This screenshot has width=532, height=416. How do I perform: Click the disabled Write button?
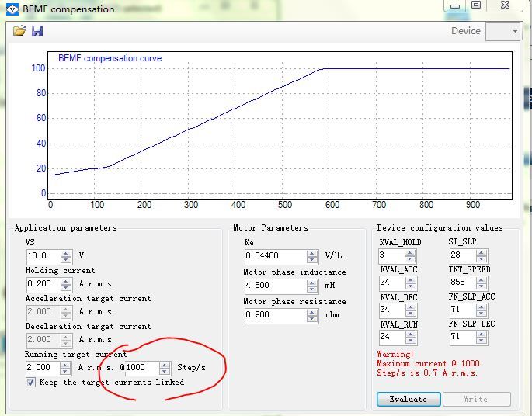(x=476, y=399)
